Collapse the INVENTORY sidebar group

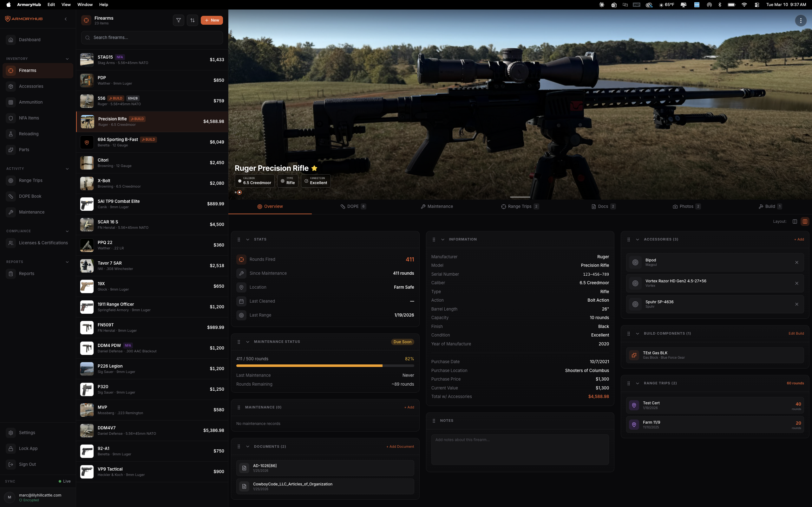(68, 59)
